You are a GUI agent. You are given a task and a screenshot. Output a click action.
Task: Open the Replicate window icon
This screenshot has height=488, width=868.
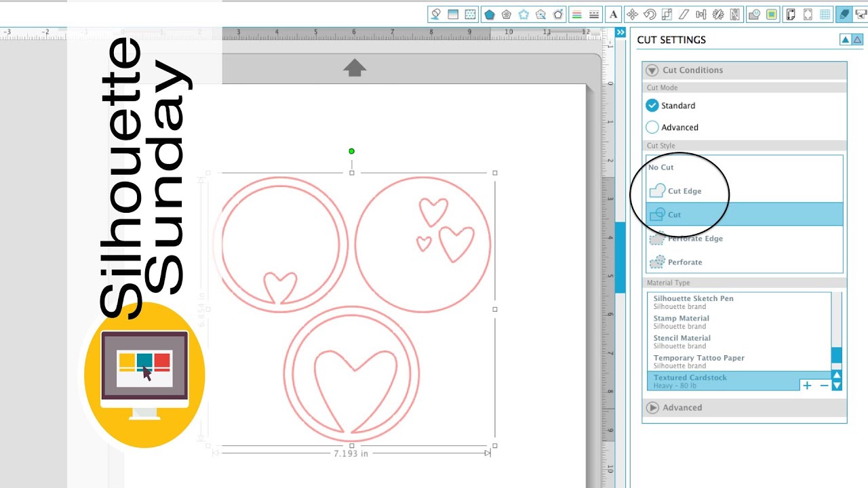coord(718,14)
